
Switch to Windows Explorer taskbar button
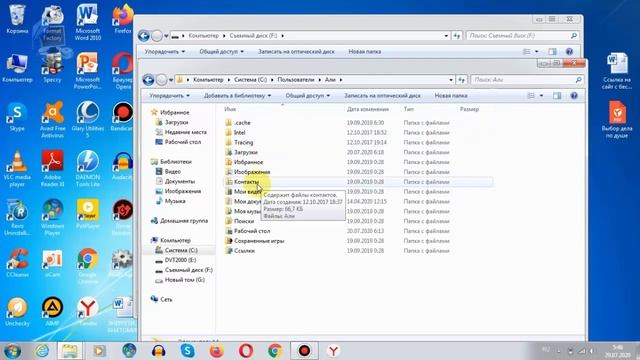(x=70, y=351)
